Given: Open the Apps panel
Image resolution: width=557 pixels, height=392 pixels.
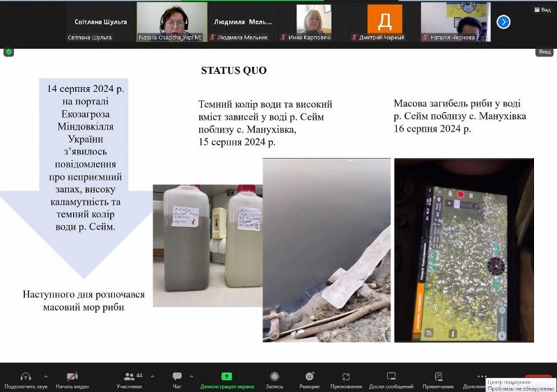Looking at the screenshot, I should [346, 377].
